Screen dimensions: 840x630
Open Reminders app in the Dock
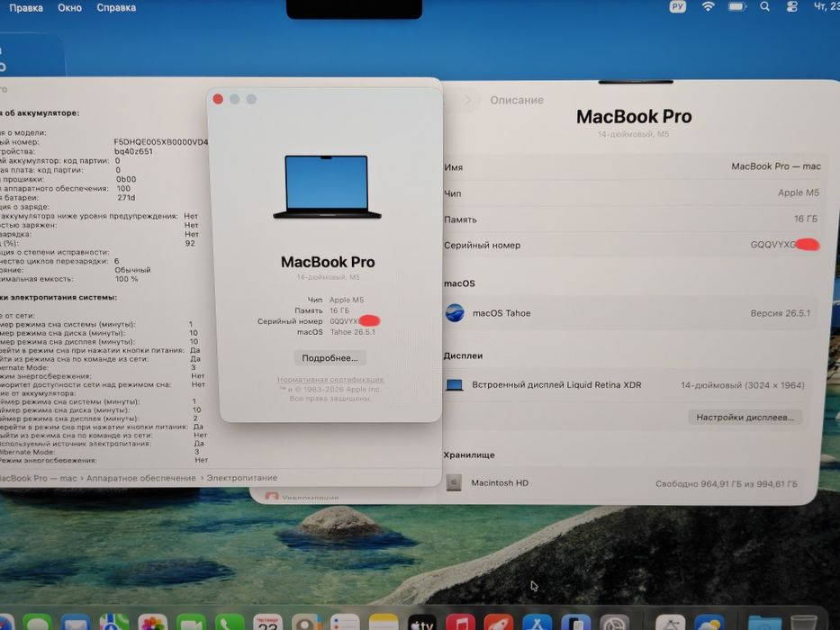tap(345, 624)
